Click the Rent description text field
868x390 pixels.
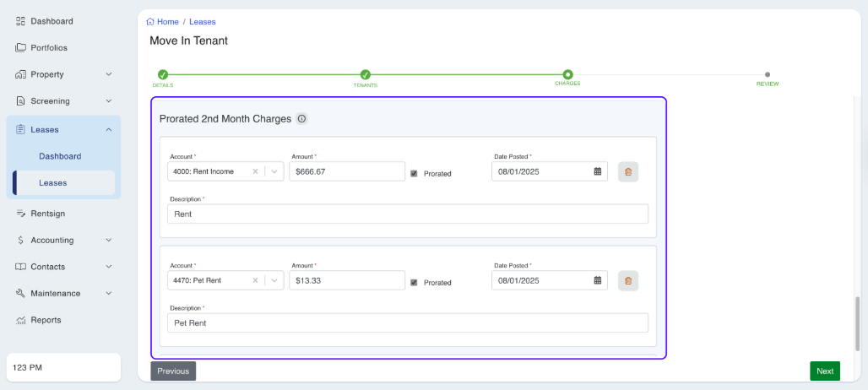pyautogui.click(x=408, y=214)
